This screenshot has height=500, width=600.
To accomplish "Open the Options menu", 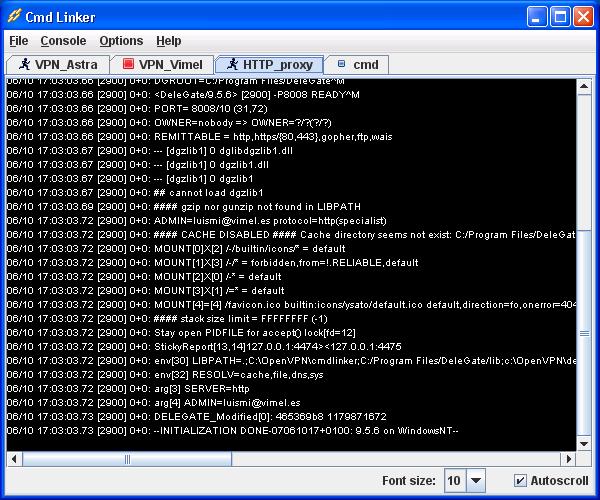I will (121, 41).
